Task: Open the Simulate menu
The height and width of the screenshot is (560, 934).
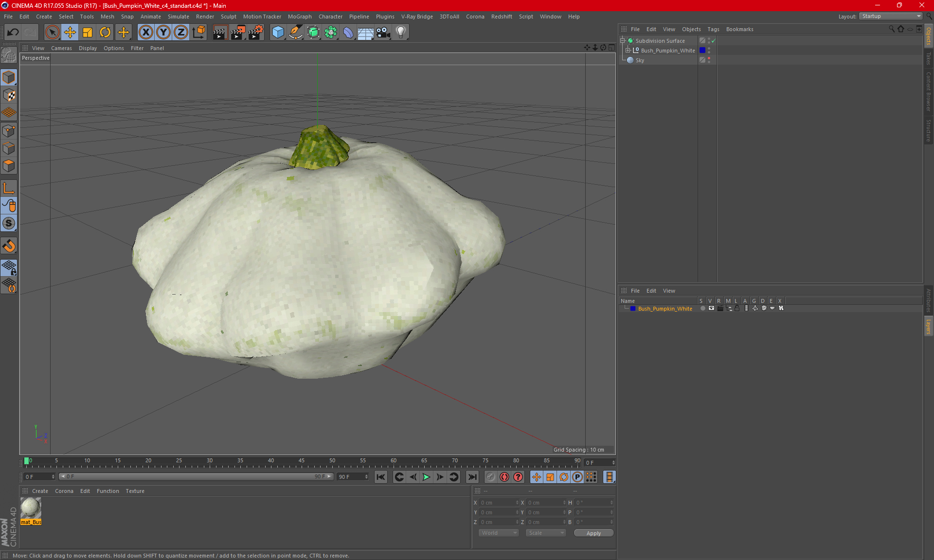Action: pyautogui.click(x=179, y=17)
